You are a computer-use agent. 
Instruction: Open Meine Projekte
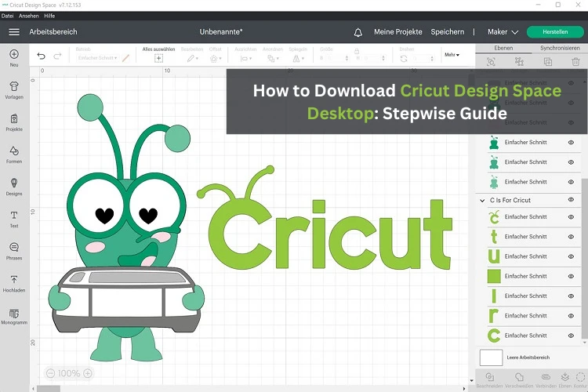coord(397,32)
